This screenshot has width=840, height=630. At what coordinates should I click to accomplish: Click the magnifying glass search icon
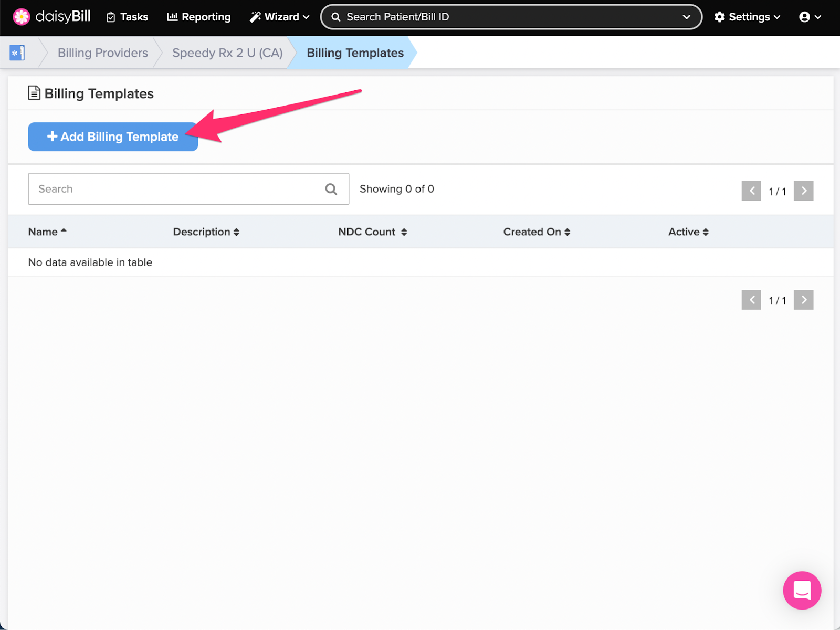click(x=331, y=189)
